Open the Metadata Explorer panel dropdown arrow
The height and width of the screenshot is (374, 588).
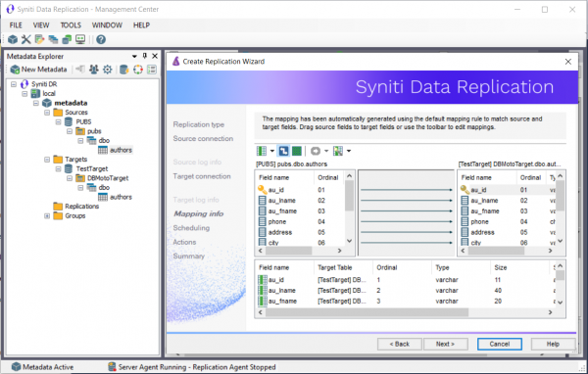click(134, 56)
